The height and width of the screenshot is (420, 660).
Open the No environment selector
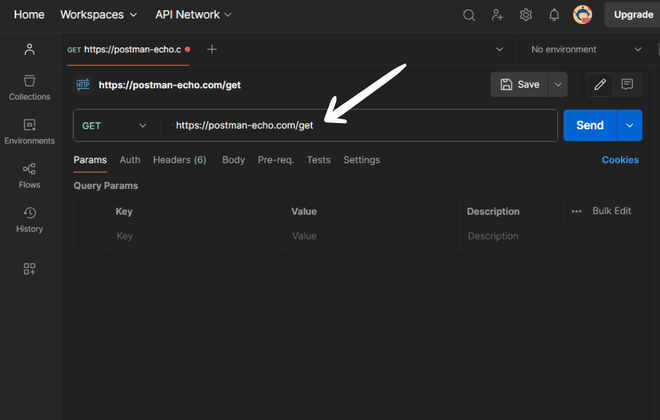pyautogui.click(x=586, y=50)
